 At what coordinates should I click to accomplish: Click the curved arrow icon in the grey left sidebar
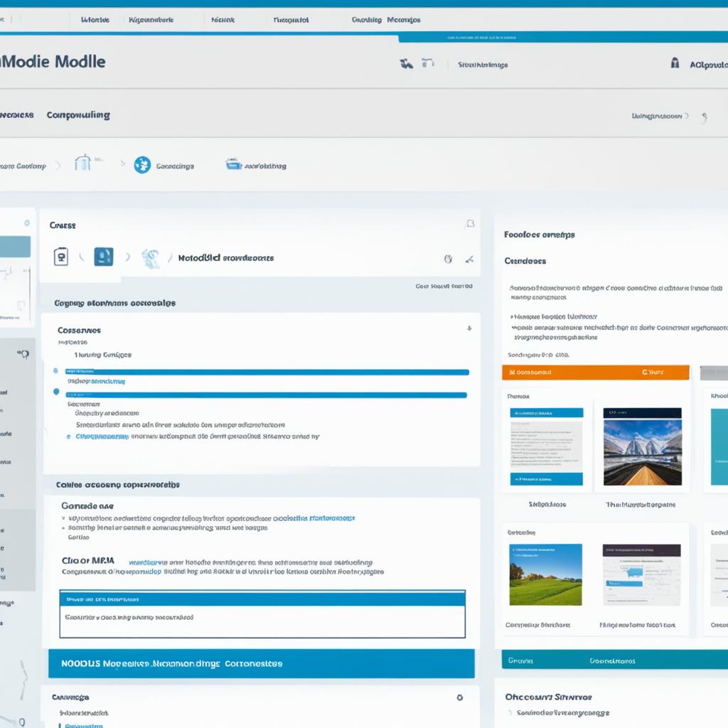tap(23, 355)
